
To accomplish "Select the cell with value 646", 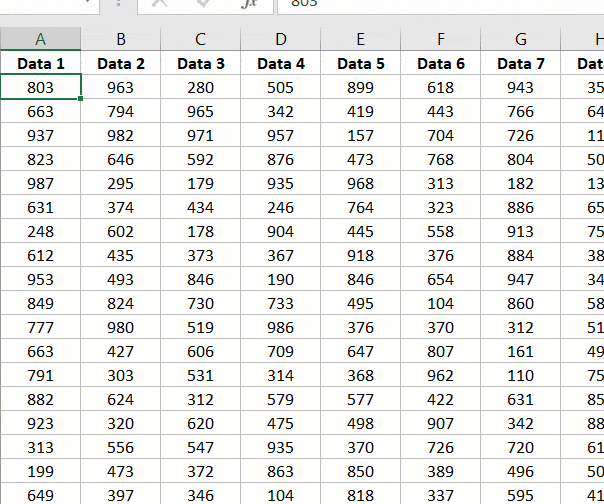I will click(x=121, y=159).
